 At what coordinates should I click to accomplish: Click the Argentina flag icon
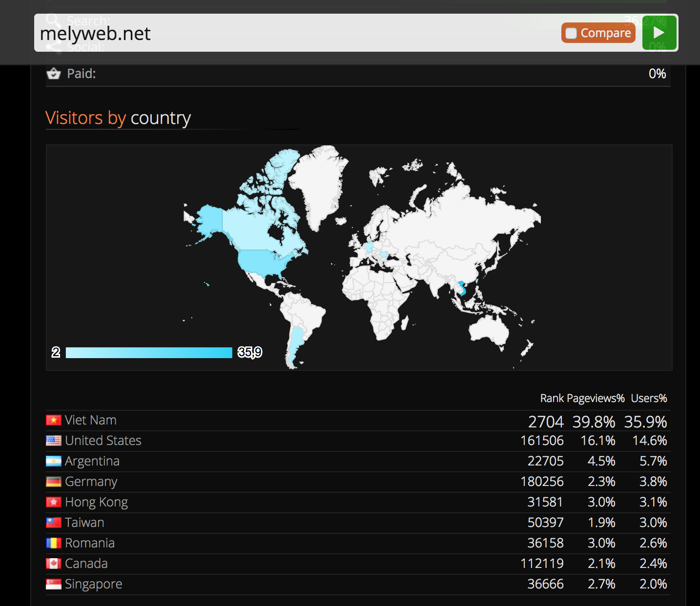point(54,461)
